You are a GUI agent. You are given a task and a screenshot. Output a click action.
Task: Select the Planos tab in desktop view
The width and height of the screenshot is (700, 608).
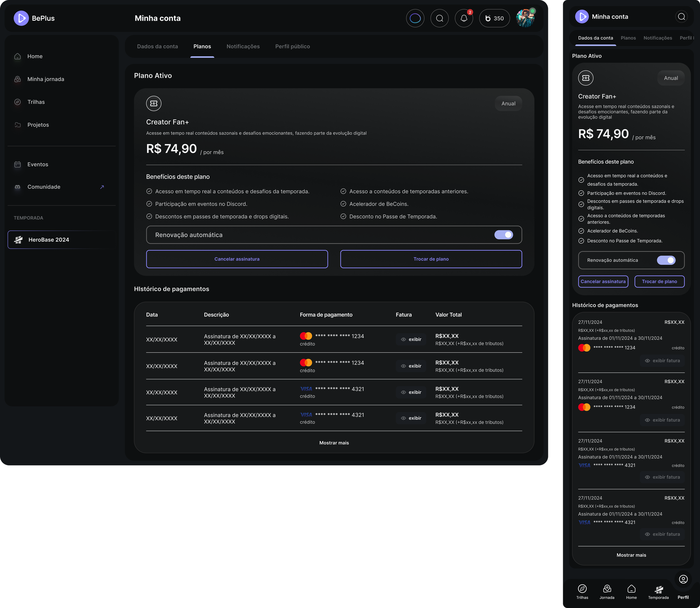[202, 46]
